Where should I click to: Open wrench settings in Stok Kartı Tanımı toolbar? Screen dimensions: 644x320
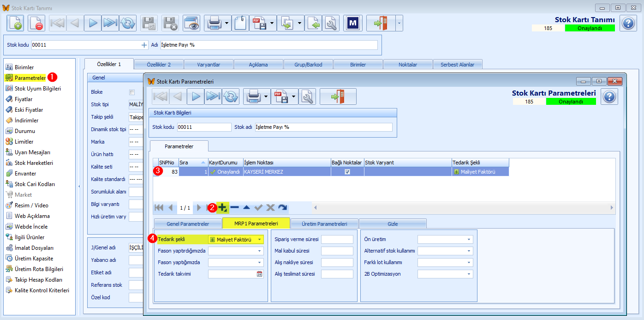point(331,23)
